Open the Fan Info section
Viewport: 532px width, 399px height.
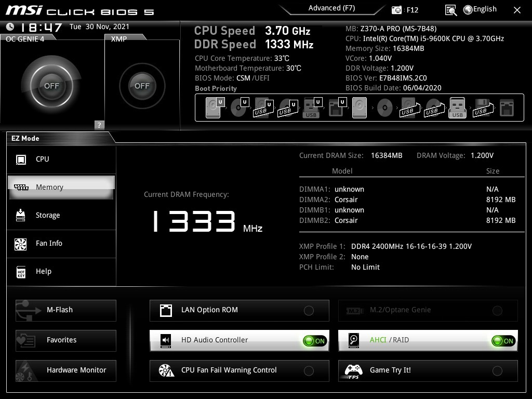[61, 244]
